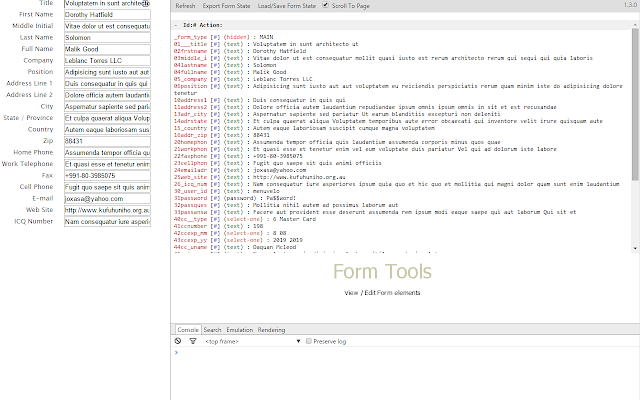This screenshot has height=400, width=640.
Task: Click the [#] link for 24emailadr
Action: click(x=215, y=170)
